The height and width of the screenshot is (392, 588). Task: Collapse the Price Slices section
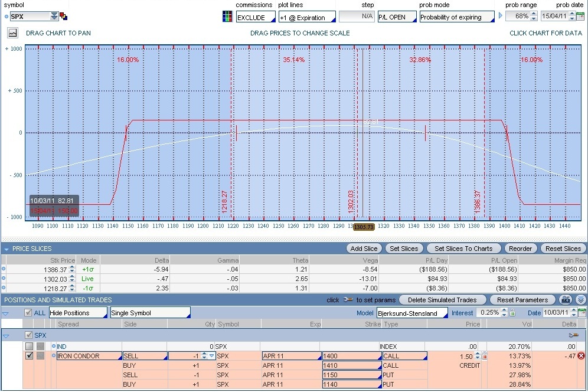tap(7, 249)
